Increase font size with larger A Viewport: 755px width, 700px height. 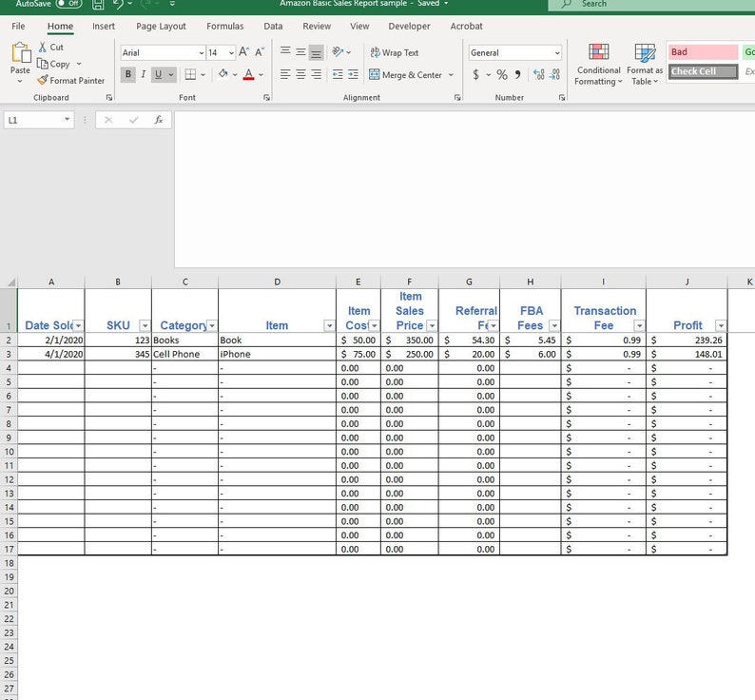(244, 52)
